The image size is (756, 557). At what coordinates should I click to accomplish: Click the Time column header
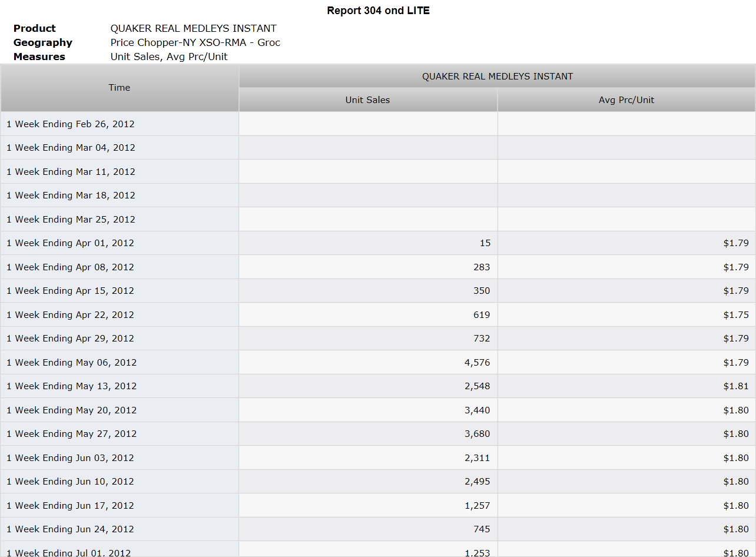(120, 88)
